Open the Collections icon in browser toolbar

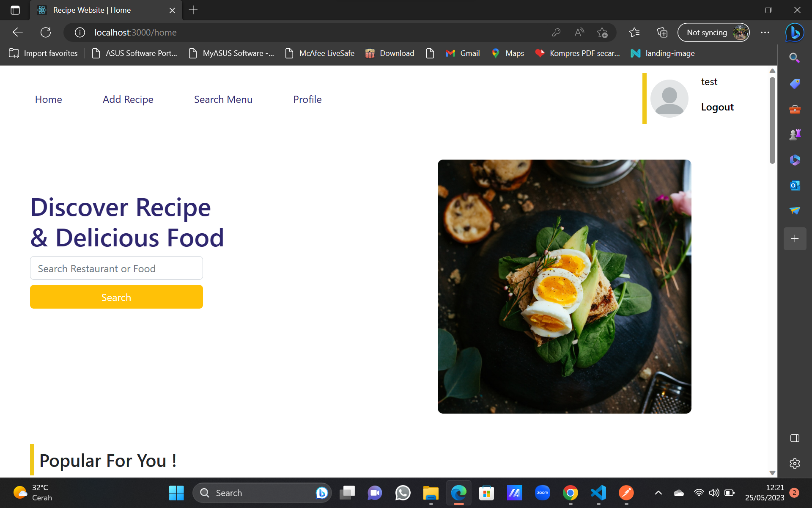click(x=662, y=32)
